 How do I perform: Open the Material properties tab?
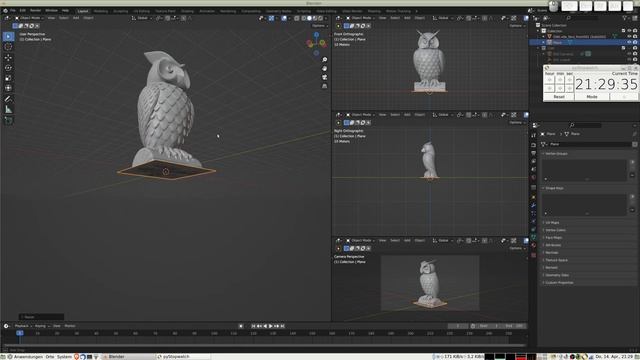click(x=533, y=245)
